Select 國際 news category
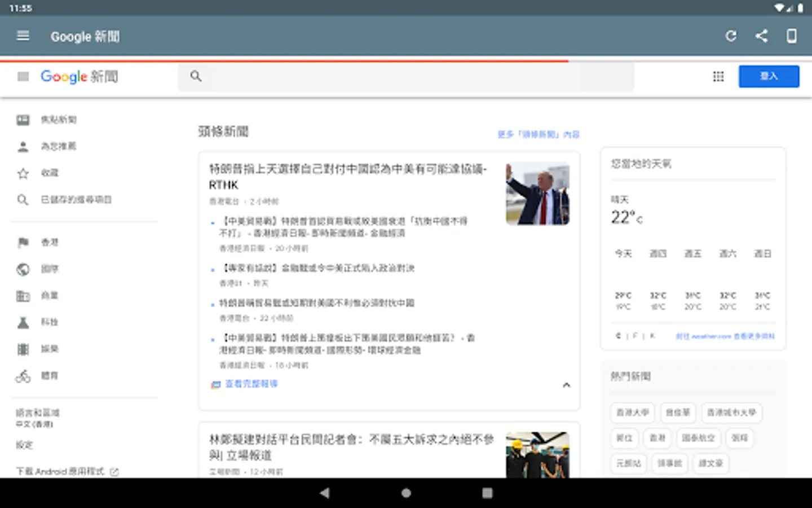 click(x=50, y=269)
